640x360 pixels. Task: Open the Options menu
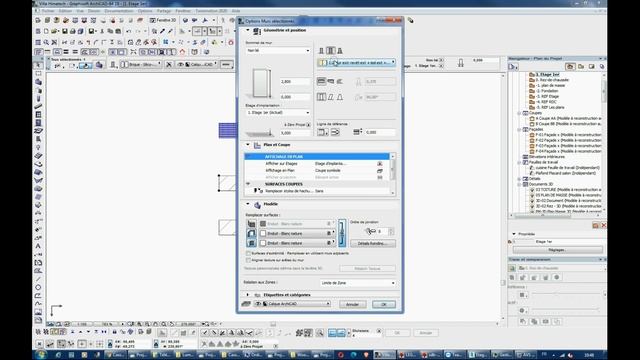coord(145,11)
